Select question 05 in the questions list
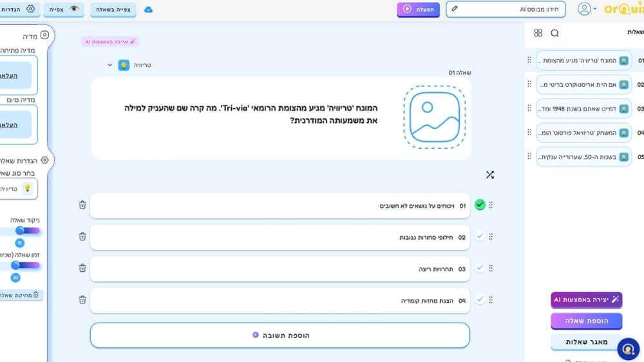The image size is (644, 362). coord(576,157)
